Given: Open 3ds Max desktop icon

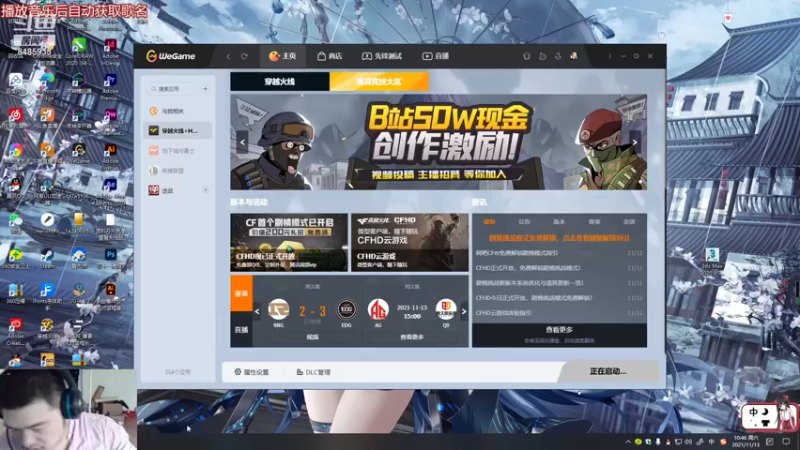Looking at the screenshot, I should (712, 258).
